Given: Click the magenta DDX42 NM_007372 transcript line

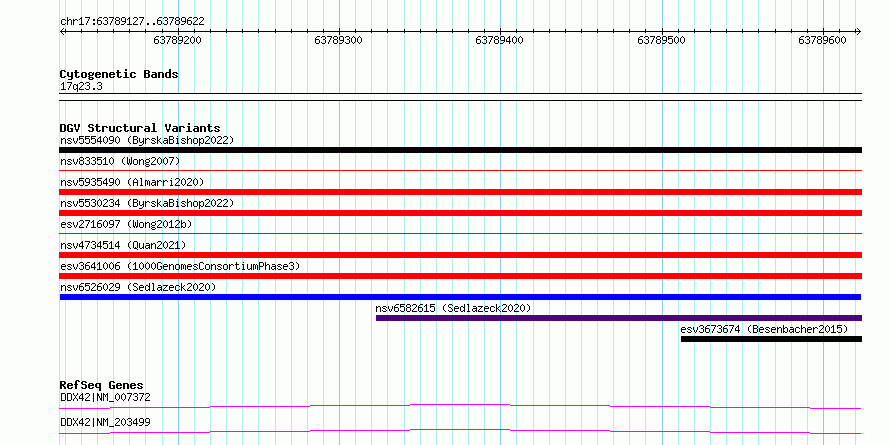Looking at the screenshot, I should point(460,406).
